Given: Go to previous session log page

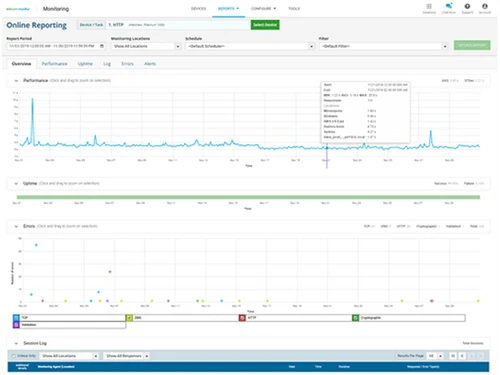Looking at the screenshot, I should [462, 356].
